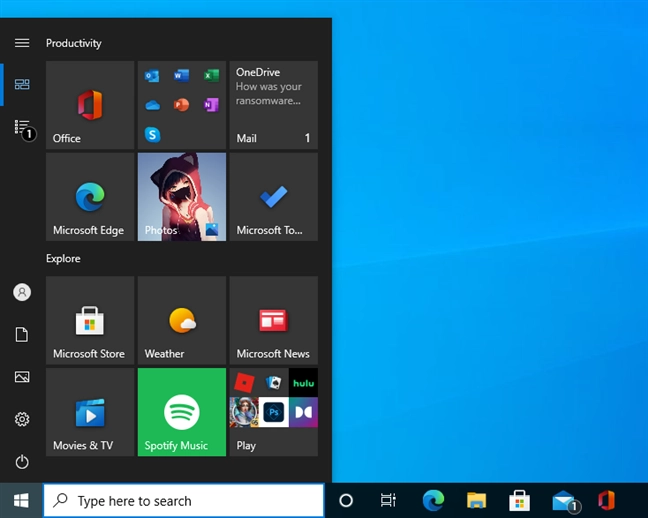Open OneDrive icon in the Office apps tile
The height and width of the screenshot is (518, 648).
point(152,105)
